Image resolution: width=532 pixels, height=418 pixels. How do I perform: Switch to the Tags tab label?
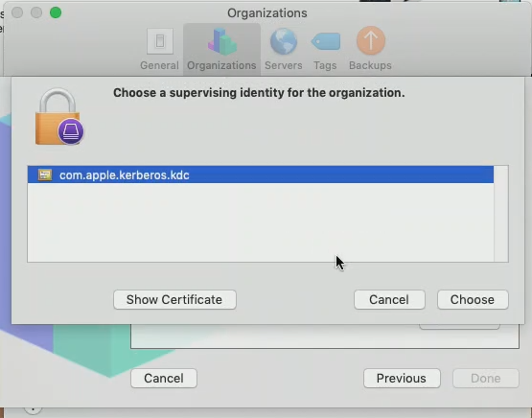click(325, 65)
